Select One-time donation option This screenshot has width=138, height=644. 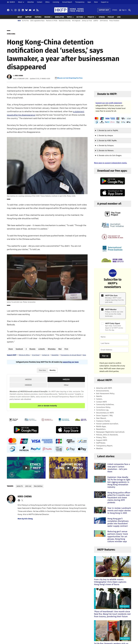42,370
